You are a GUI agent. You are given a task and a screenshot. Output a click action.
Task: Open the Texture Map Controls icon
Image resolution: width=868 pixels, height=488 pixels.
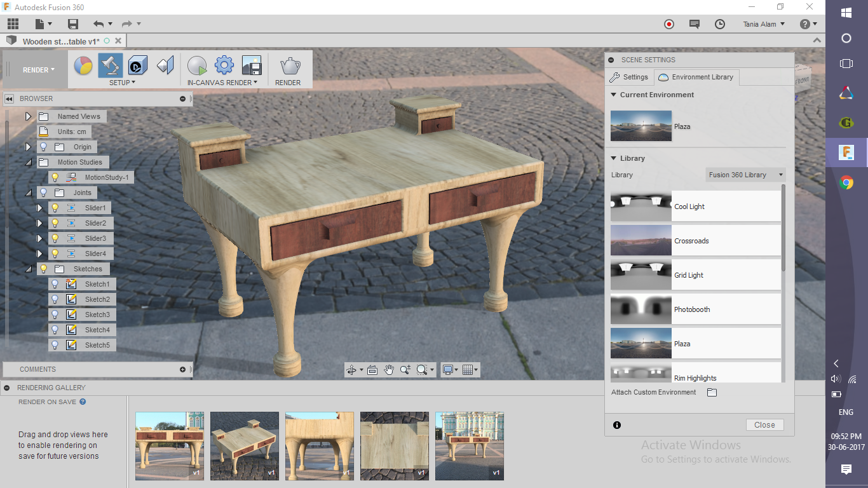(x=165, y=65)
